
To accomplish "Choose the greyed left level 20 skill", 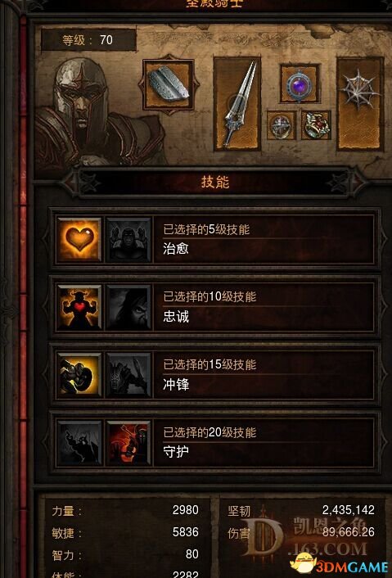I will coord(79,443).
